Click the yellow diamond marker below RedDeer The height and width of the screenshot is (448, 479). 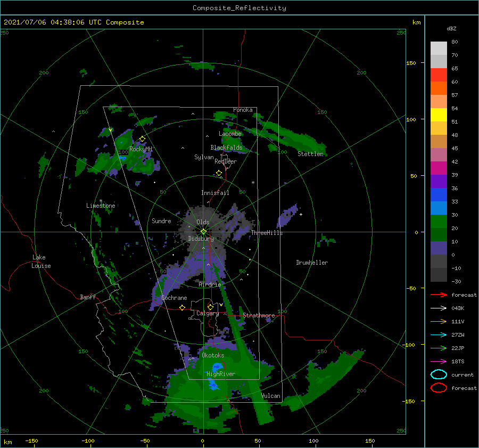pyautogui.click(x=219, y=173)
